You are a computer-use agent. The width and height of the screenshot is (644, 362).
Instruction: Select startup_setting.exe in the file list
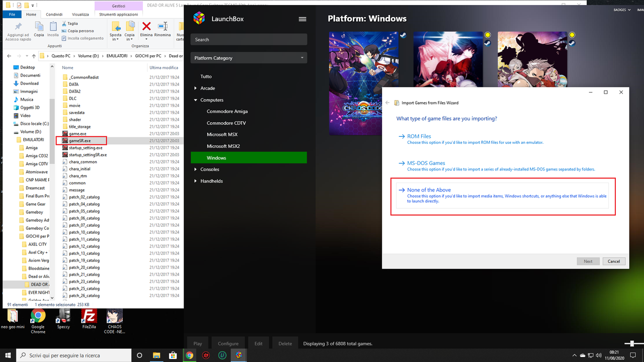(86, 148)
